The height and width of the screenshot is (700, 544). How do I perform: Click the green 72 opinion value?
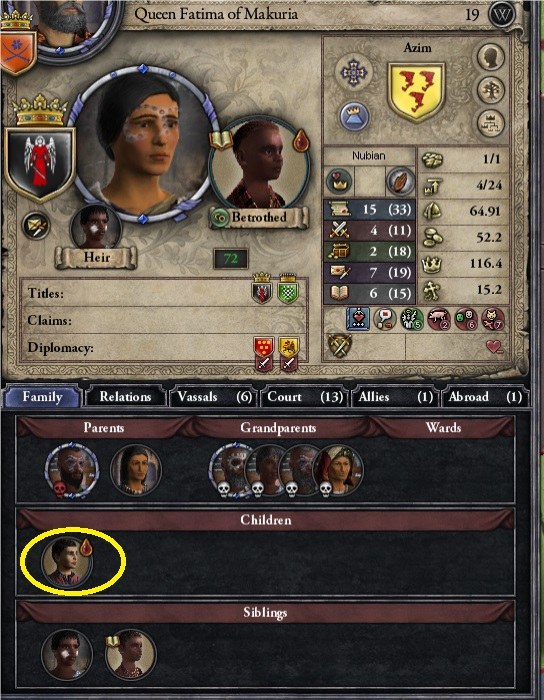(231, 259)
